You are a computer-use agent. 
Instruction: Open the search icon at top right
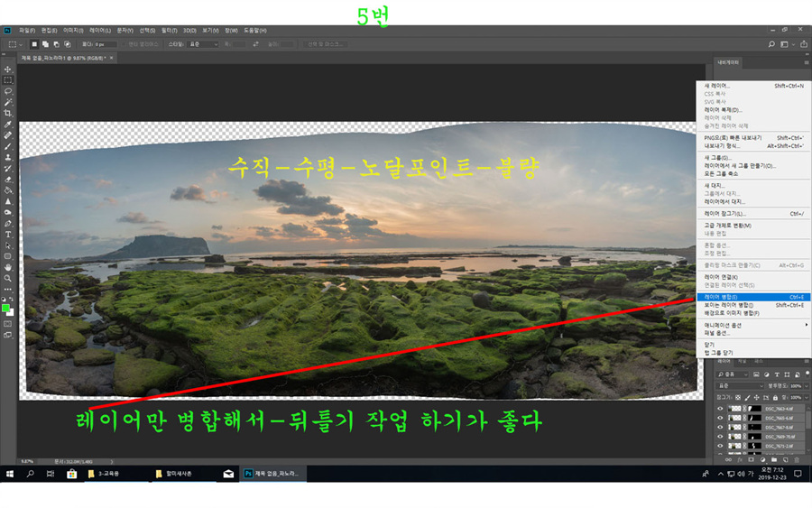(x=771, y=44)
